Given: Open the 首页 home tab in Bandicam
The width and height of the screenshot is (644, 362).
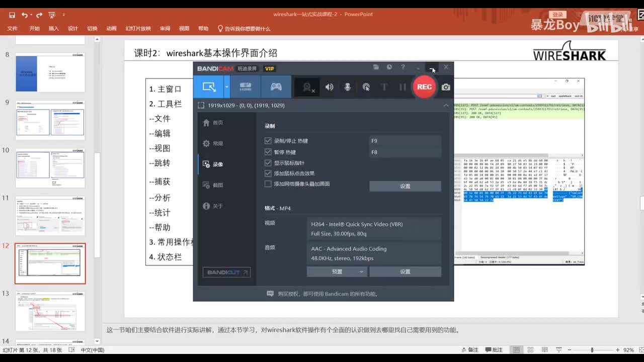Looking at the screenshot, I should (x=213, y=123).
